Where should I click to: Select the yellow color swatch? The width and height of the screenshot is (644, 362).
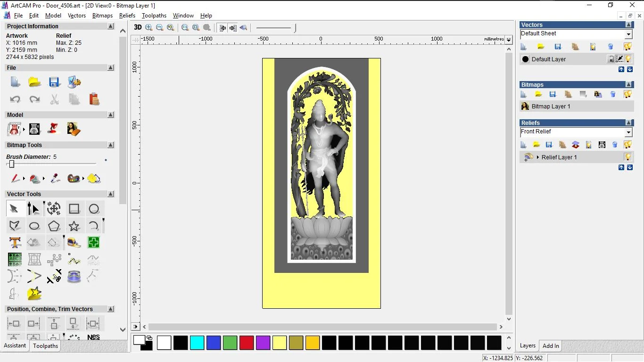(280, 343)
